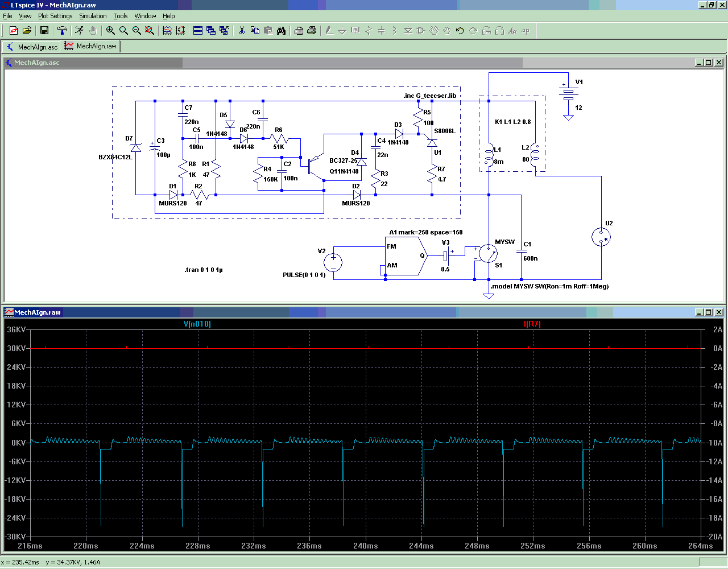Click the Zoom In magnifier icon

point(110,31)
